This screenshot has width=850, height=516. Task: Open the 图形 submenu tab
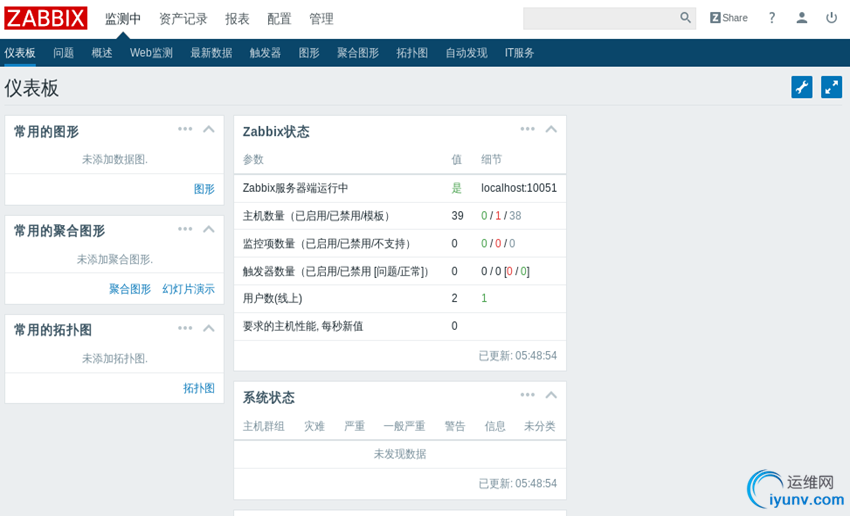tap(309, 53)
